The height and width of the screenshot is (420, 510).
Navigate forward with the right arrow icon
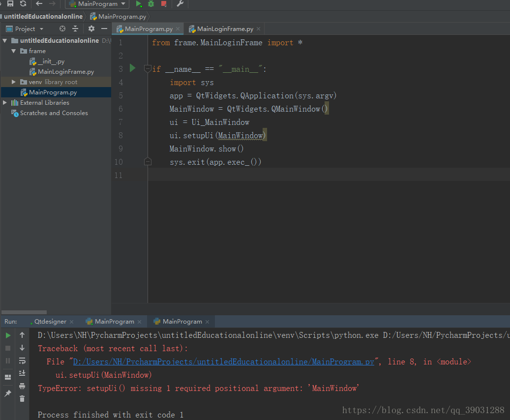pos(52,3)
